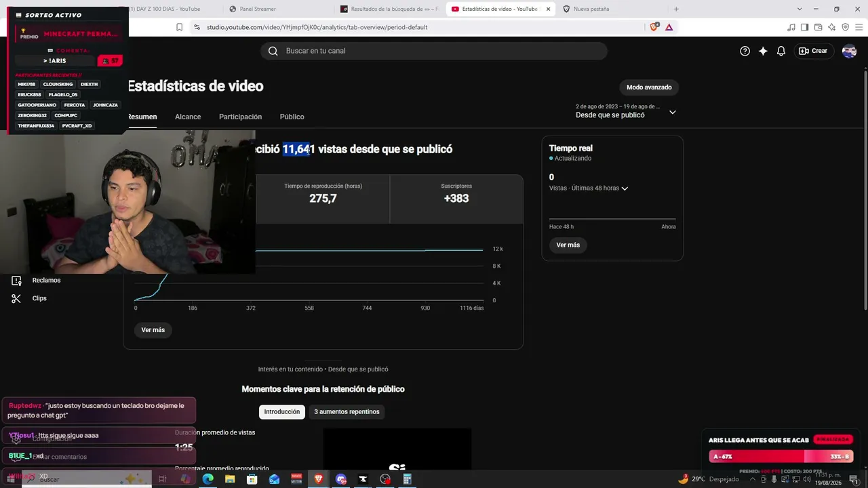Click the video retention preview thumbnail
868x488 pixels.
[x=397, y=449]
